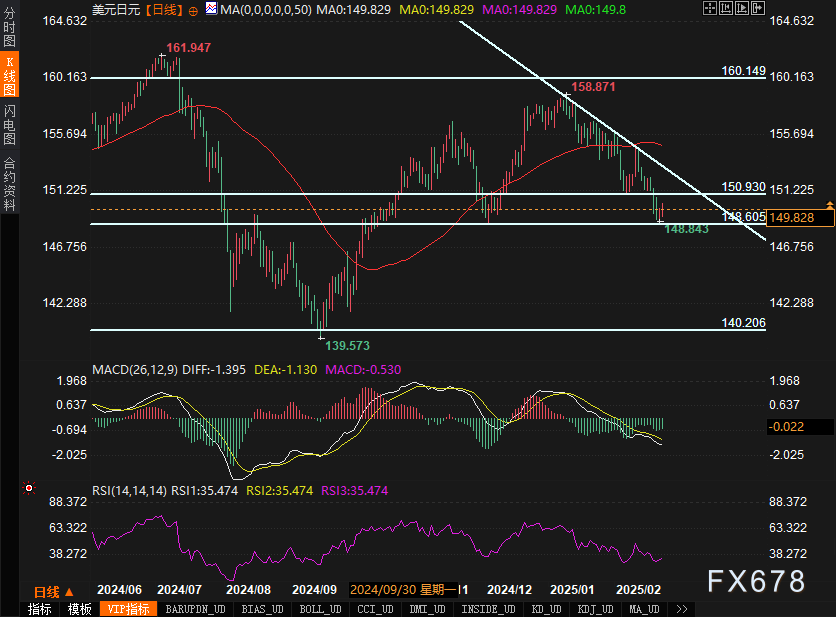This screenshot has width=836, height=617.
Task: Click the MA indicator chart icon in header
Action: click(212, 9)
